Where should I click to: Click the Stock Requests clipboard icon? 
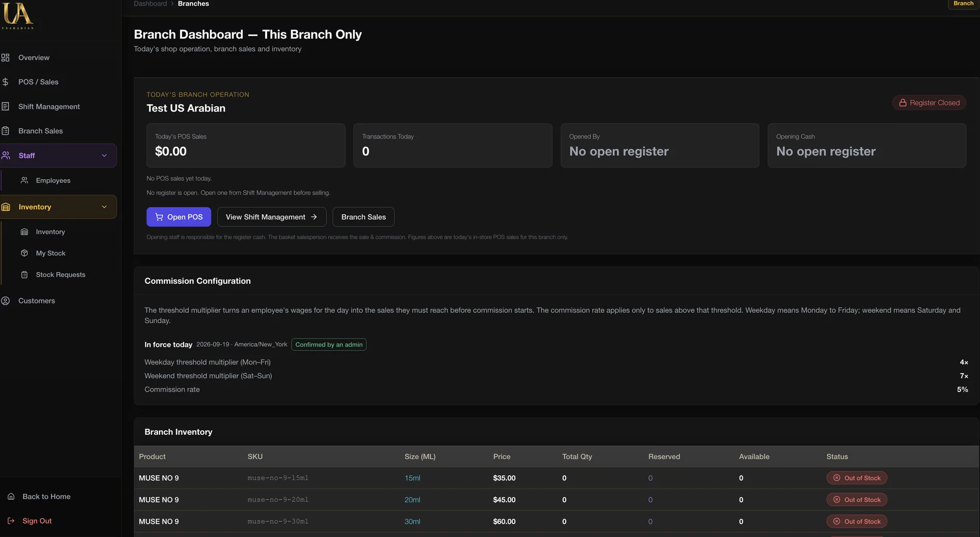point(24,275)
